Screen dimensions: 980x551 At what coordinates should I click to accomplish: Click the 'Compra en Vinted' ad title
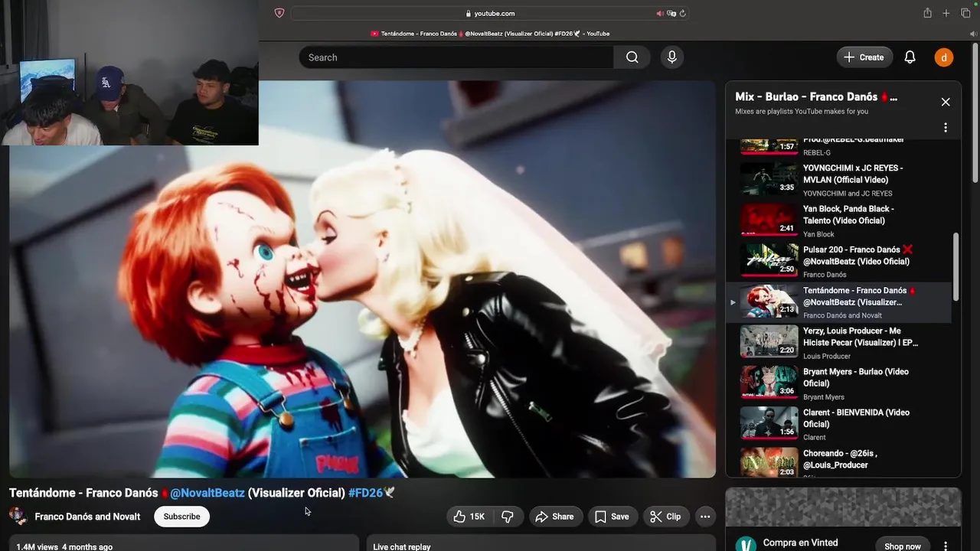coord(800,543)
